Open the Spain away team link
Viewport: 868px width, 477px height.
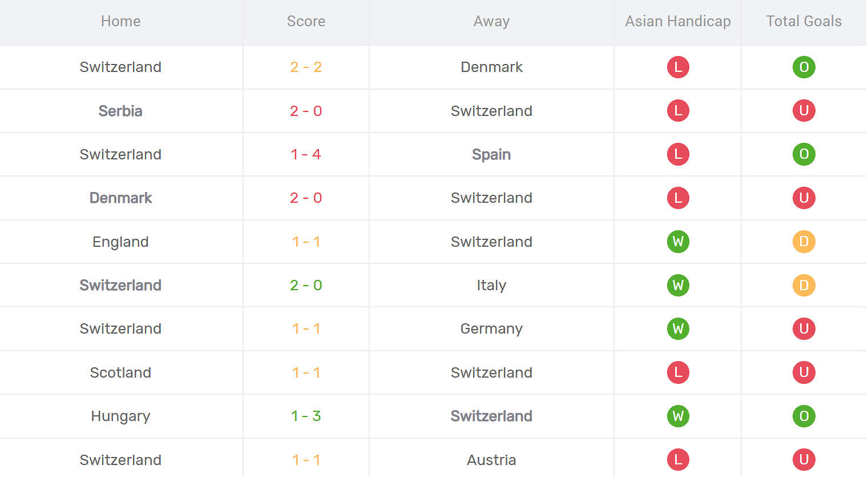click(x=491, y=154)
